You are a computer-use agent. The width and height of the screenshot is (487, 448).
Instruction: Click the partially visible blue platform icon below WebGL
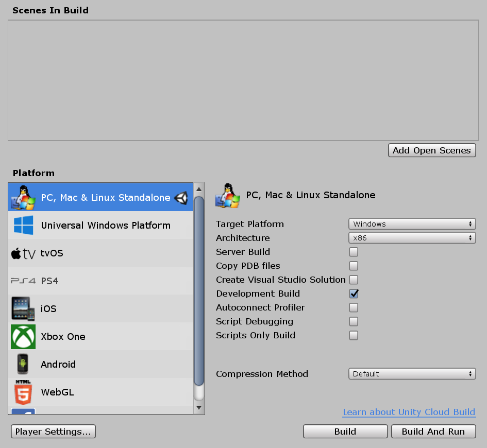tap(23, 411)
